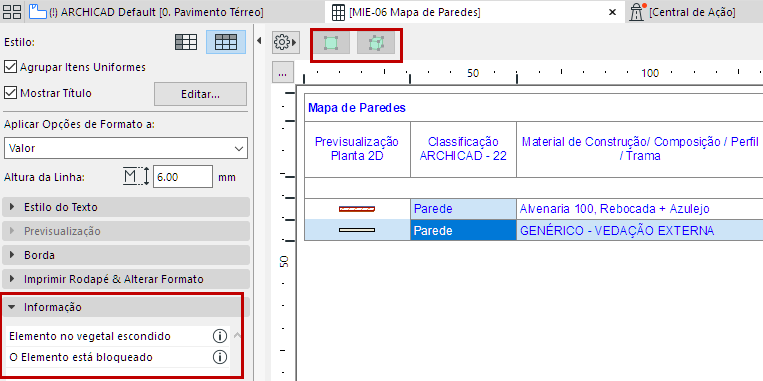The image size is (763, 381).
Task: Click the red wall preview thumbnail
Action: pos(357,209)
